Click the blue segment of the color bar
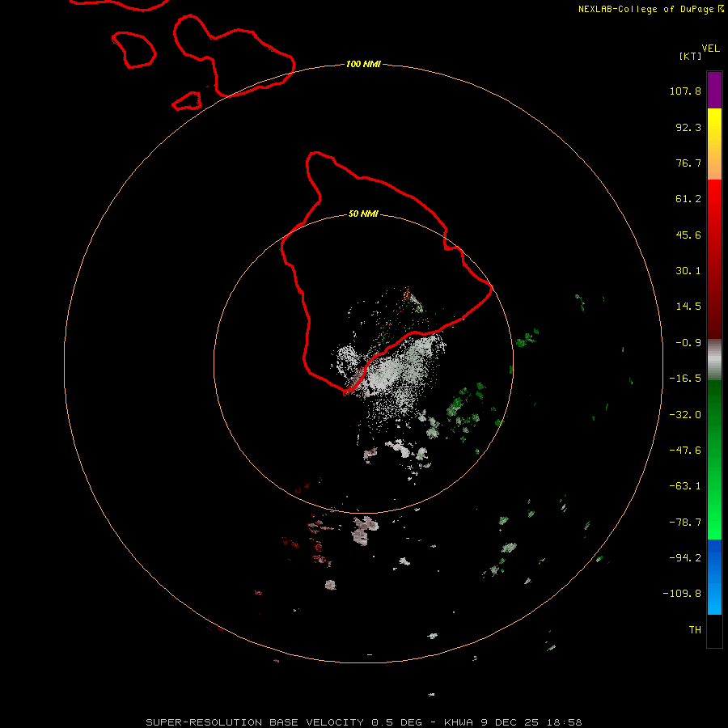 pyautogui.click(x=714, y=577)
